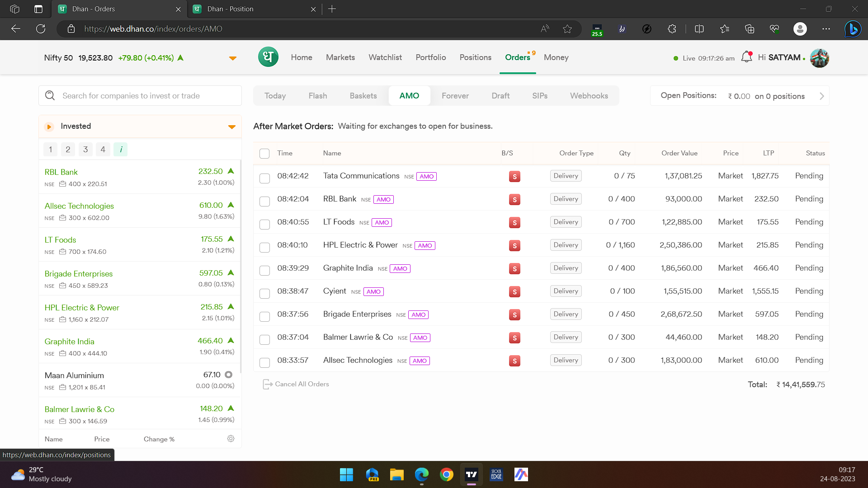Click the Cancel All Orders link
Image resolution: width=868 pixels, height=488 pixels.
tap(302, 384)
